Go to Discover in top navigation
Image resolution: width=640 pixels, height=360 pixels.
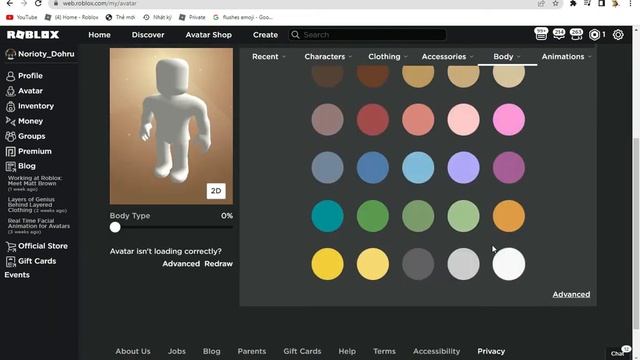click(148, 35)
